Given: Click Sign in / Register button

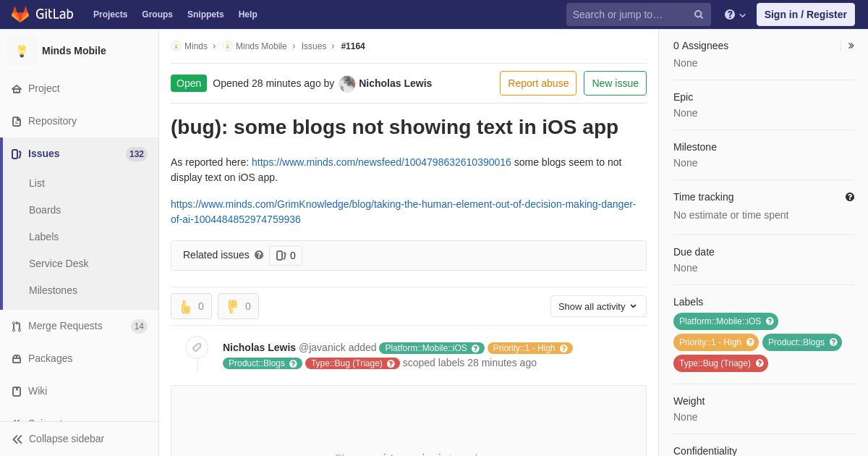Looking at the screenshot, I should (805, 14).
